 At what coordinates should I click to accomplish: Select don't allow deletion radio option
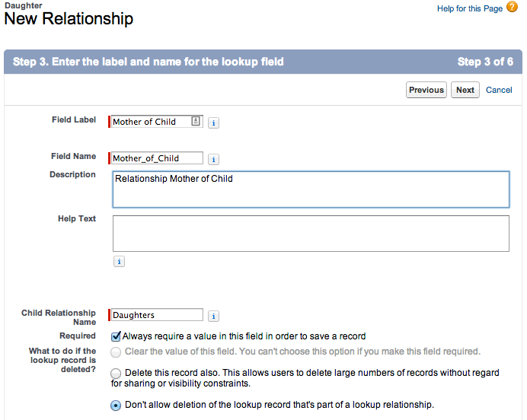coord(116,405)
